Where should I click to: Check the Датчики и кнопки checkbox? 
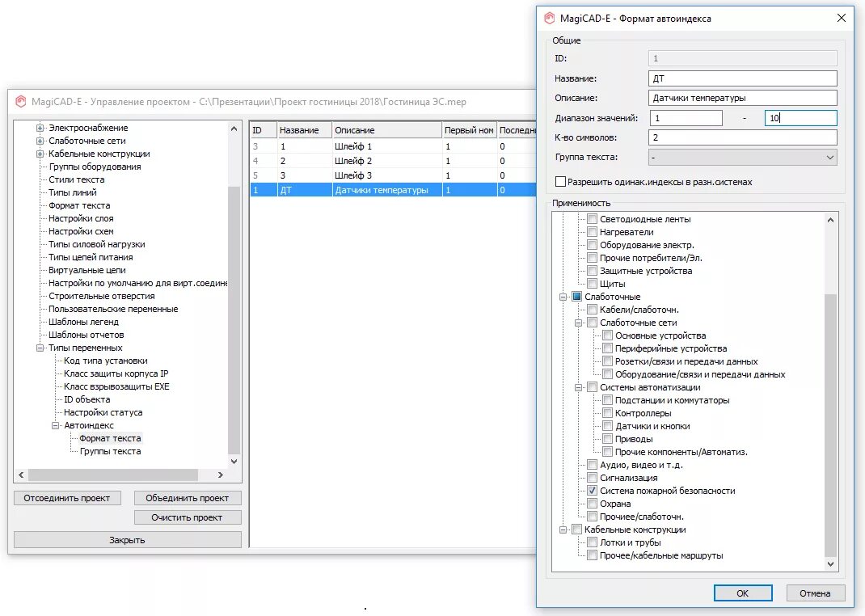[607, 426]
